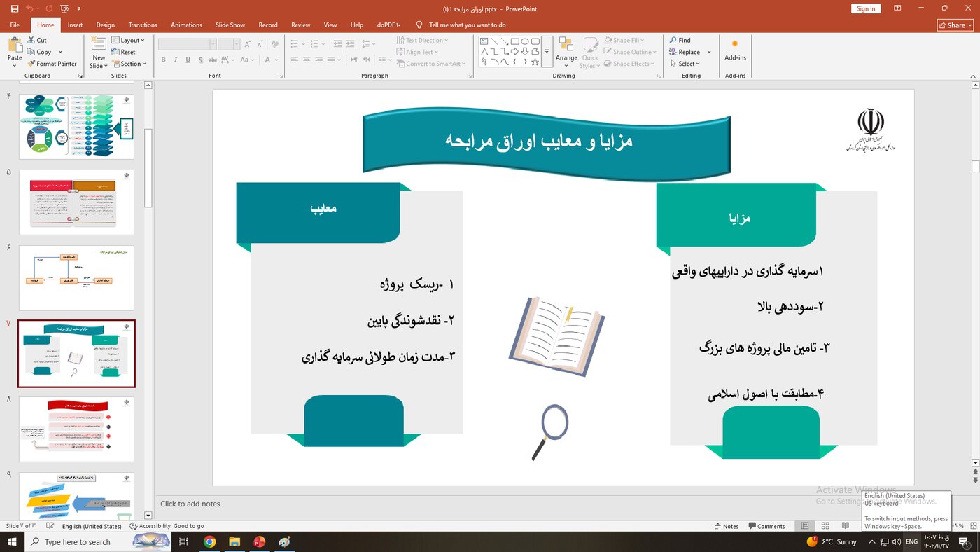Click the Find magnifier button
The height and width of the screenshot is (552, 980).
pos(680,41)
